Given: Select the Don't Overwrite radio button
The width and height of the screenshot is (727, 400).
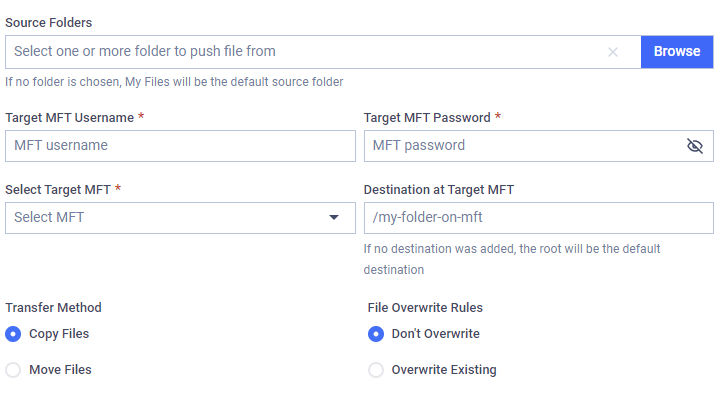Looking at the screenshot, I should 376,334.
